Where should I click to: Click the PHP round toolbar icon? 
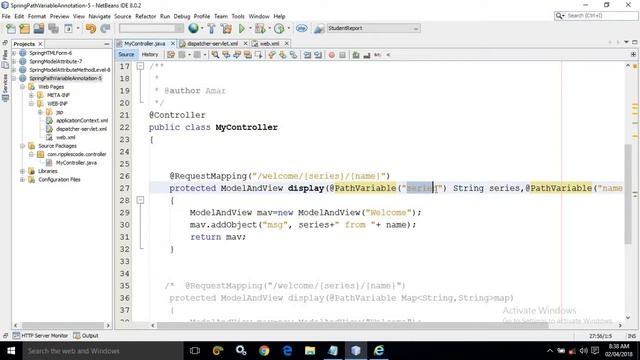[302, 28]
